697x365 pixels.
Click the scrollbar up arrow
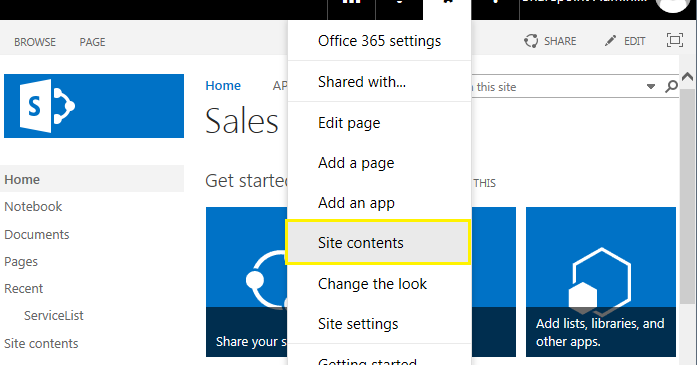click(688, 77)
